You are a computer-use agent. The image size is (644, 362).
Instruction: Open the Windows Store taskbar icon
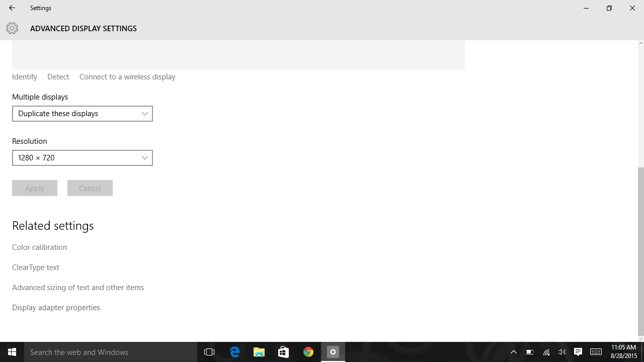pyautogui.click(x=284, y=352)
